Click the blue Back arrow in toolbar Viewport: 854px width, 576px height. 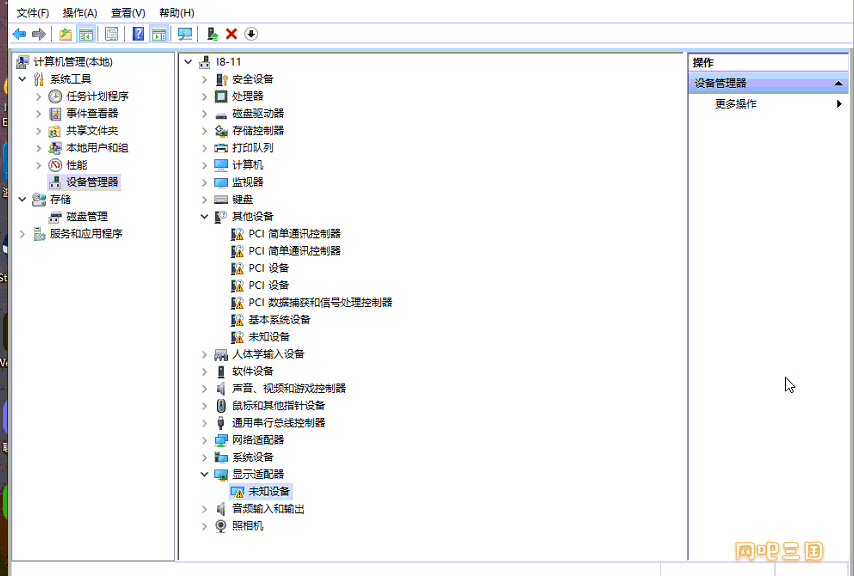[x=19, y=34]
